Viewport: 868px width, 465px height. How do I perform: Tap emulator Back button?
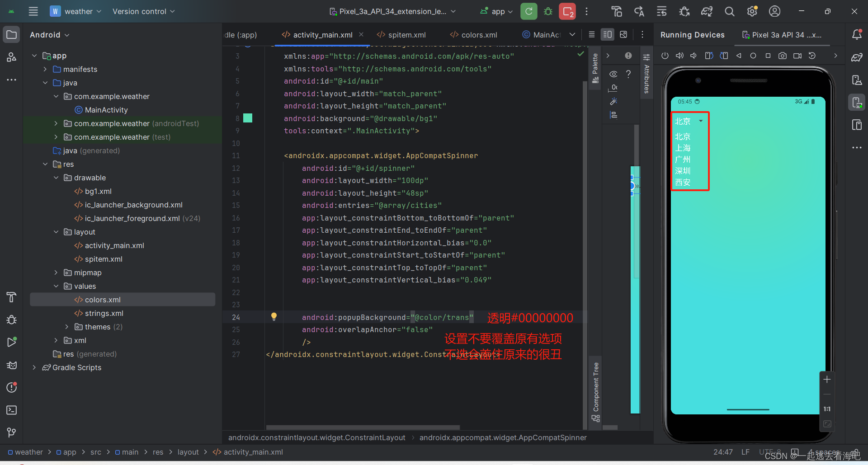click(x=739, y=56)
